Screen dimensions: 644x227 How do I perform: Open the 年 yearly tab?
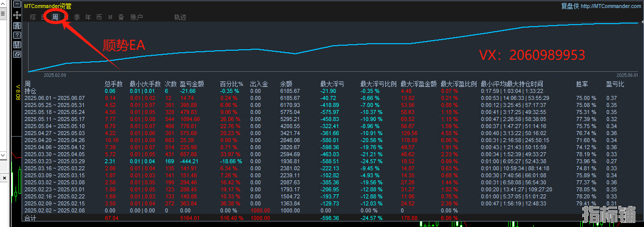(x=88, y=17)
